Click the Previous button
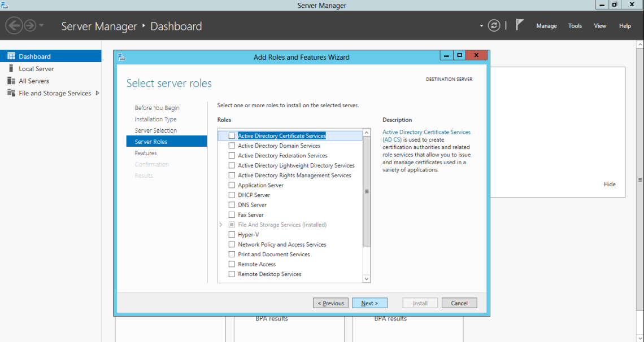Screen dimensions: 644x342 330,303
